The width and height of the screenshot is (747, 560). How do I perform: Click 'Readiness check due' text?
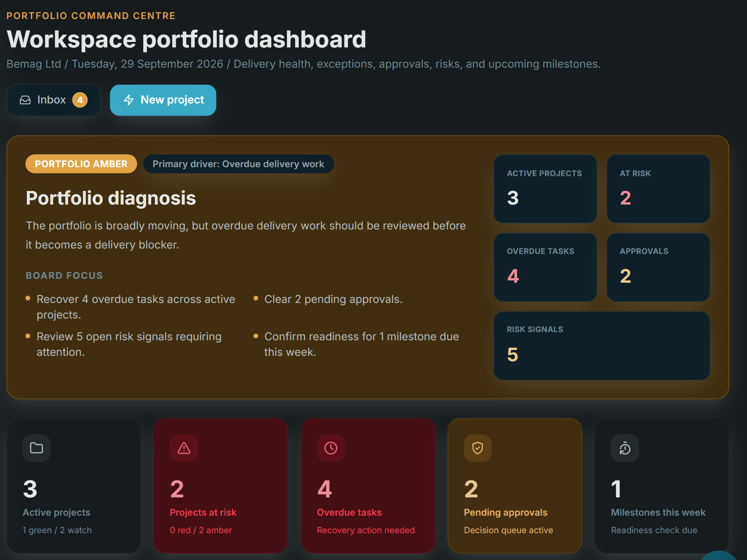pos(654,530)
